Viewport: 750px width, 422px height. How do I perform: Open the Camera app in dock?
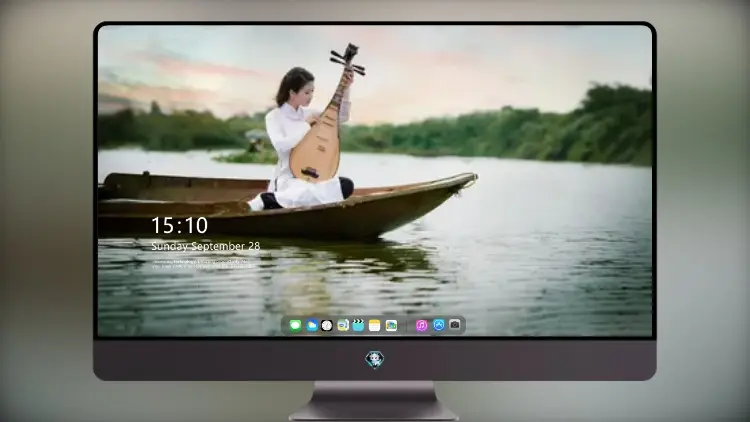tap(454, 325)
